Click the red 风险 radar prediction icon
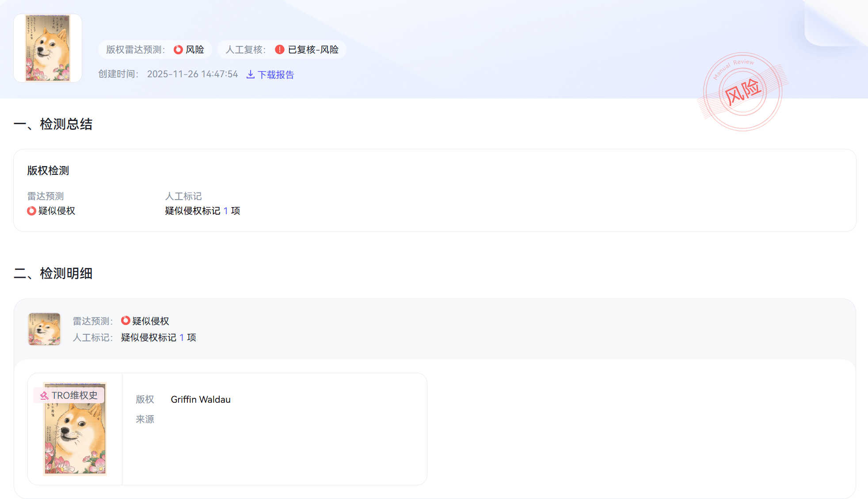Image resolution: width=868 pixels, height=499 pixels. (x=178, y=49)
